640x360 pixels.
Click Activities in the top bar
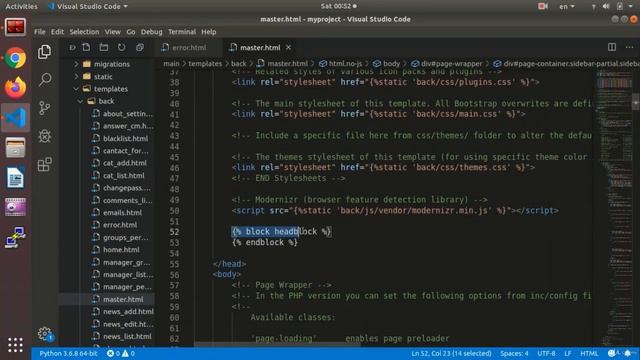[21, 6]
